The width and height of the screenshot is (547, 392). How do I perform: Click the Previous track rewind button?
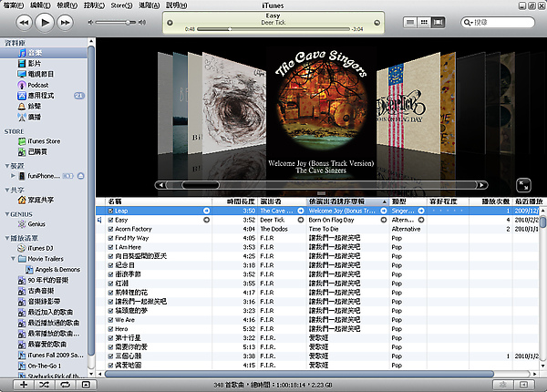click(24, 23)
